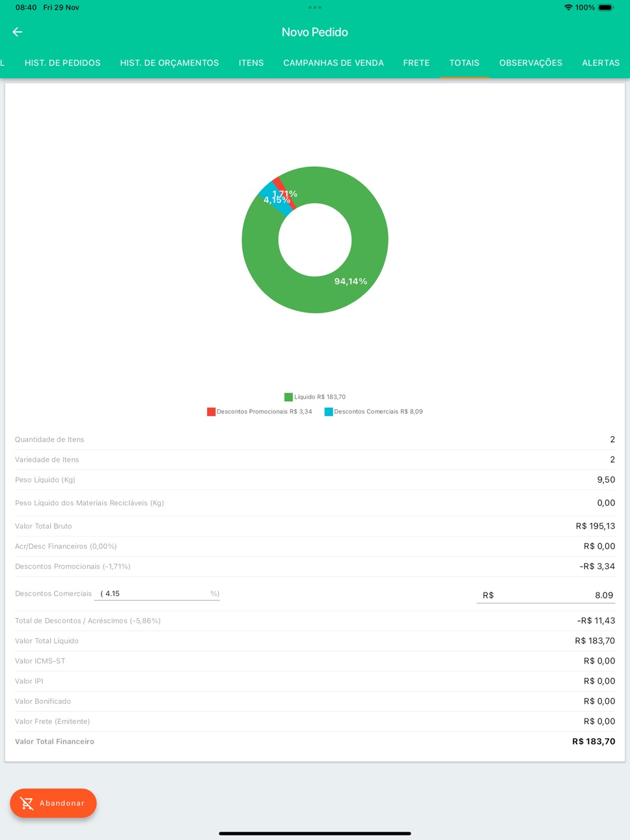Viewport: 630px width, 840px height.
Task: Tap the back arrow icon
Action: (18, 32)
